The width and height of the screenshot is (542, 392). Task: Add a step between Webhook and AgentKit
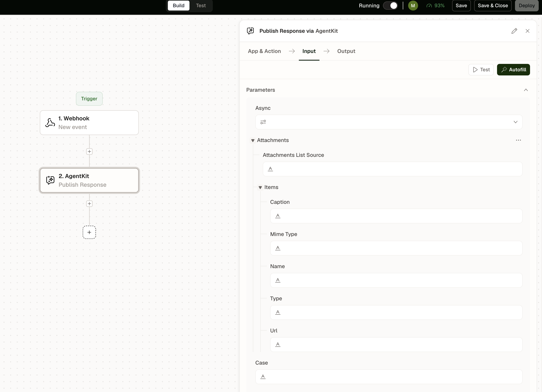click(89, 151)
